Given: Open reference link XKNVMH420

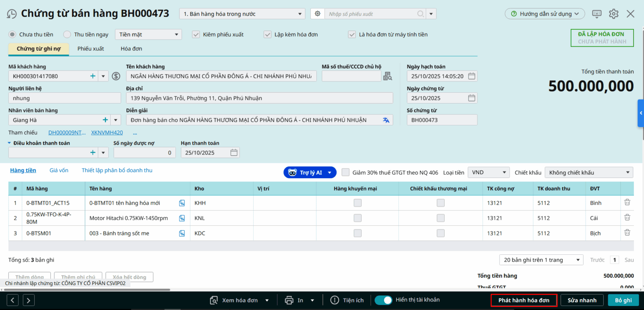Looking at the screenshot, I should tap(107, 133).
